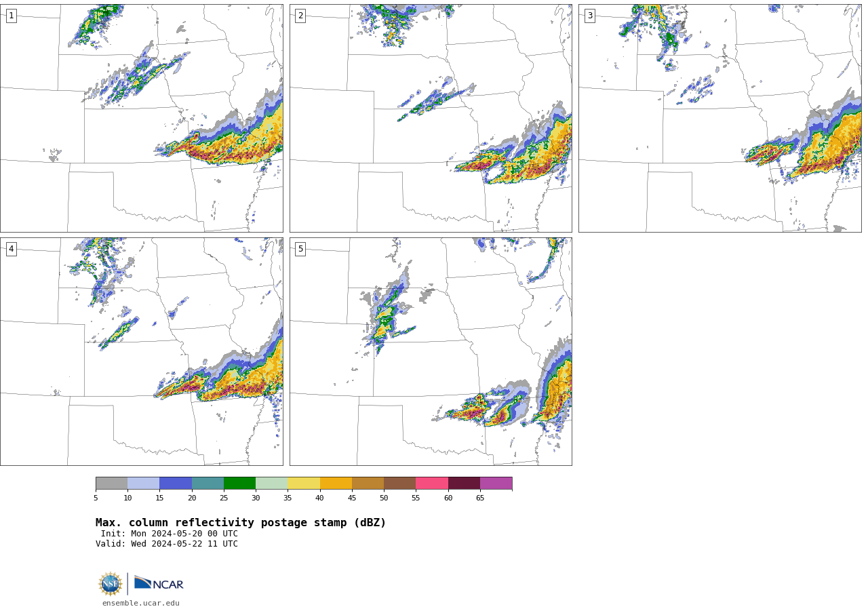Click the brown 50-55 dBZ swatch
Image resolution: width=868 pixels, height=611 pixels.
point(400,484)
